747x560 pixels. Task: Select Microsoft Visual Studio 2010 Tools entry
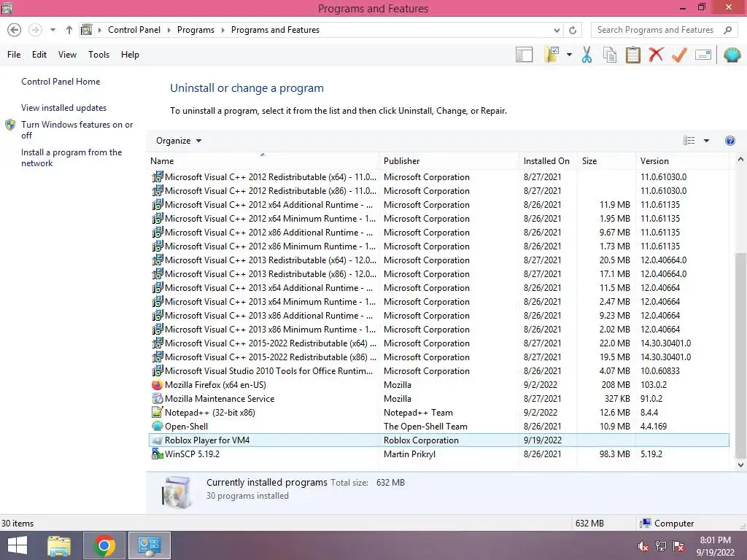pyautogui.click(x=438, y=371)
